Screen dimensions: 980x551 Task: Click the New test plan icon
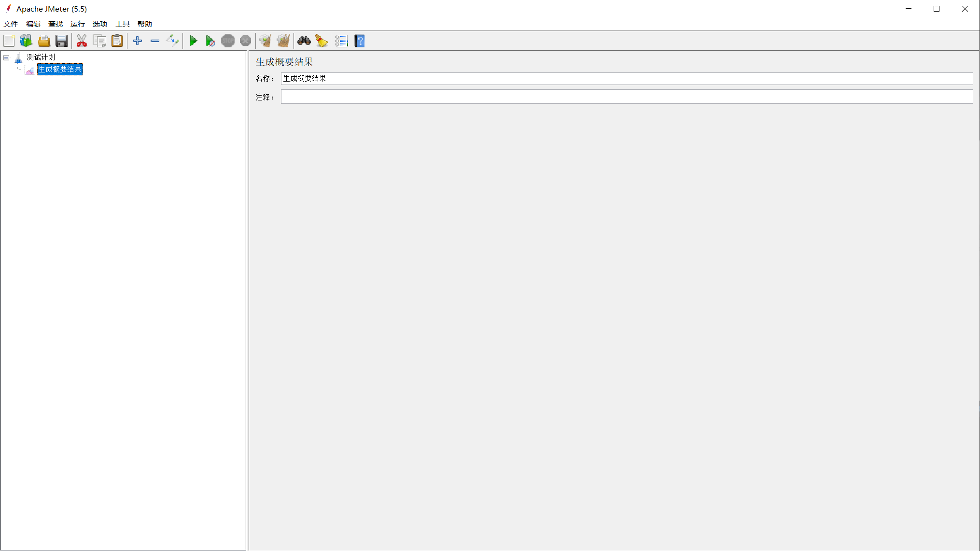(x=9, y=41)
